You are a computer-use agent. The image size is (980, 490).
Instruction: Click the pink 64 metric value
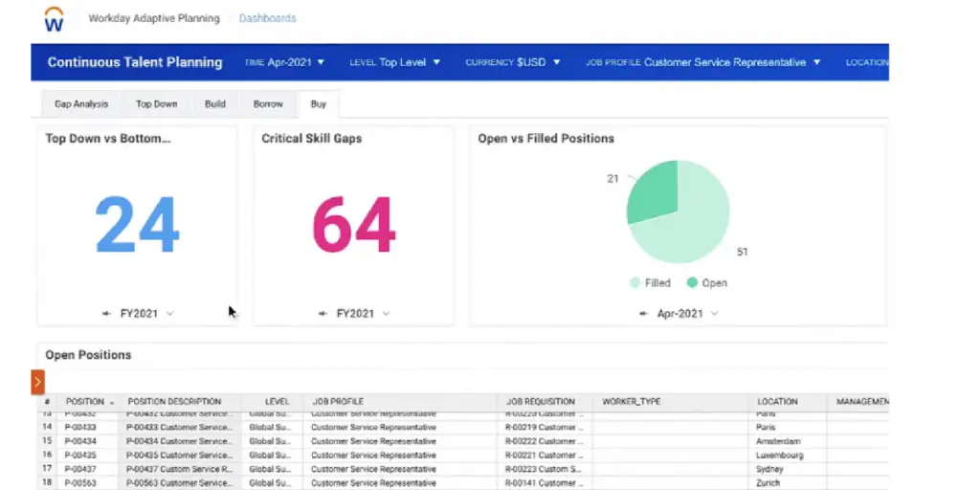[354, 224]
